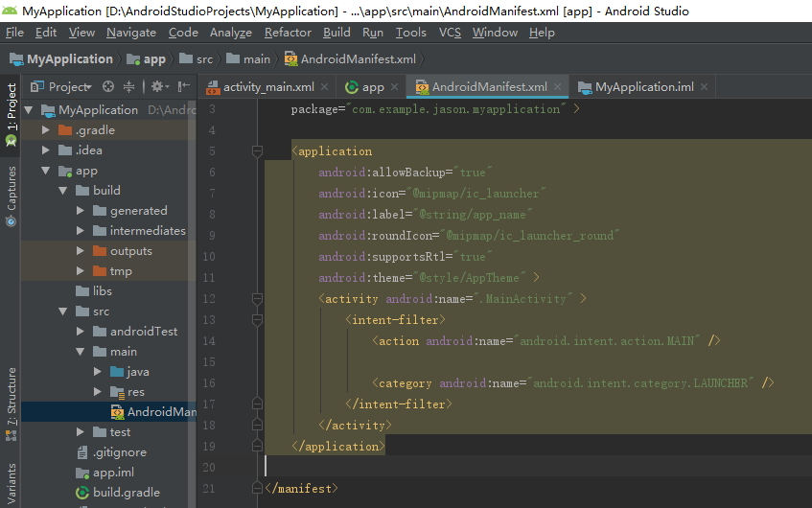Open the Project view mode dropdown
The image size is (812, 508).
tap(61, 86)
